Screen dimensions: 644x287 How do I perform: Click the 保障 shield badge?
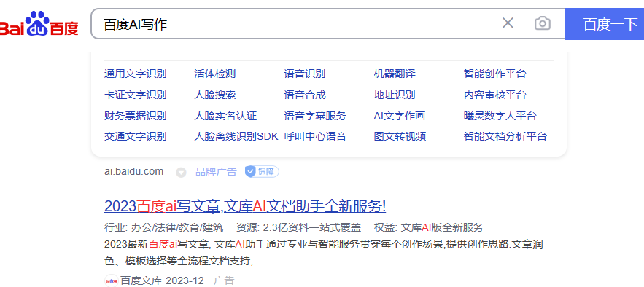(x=262, y=171)
